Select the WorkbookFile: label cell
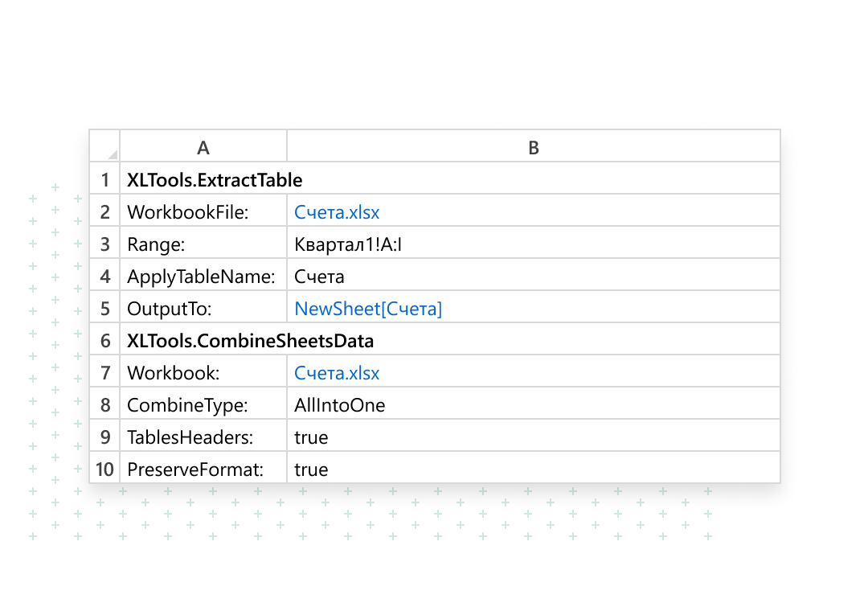Viewport: 868px width, 611px height. point(188,212)
